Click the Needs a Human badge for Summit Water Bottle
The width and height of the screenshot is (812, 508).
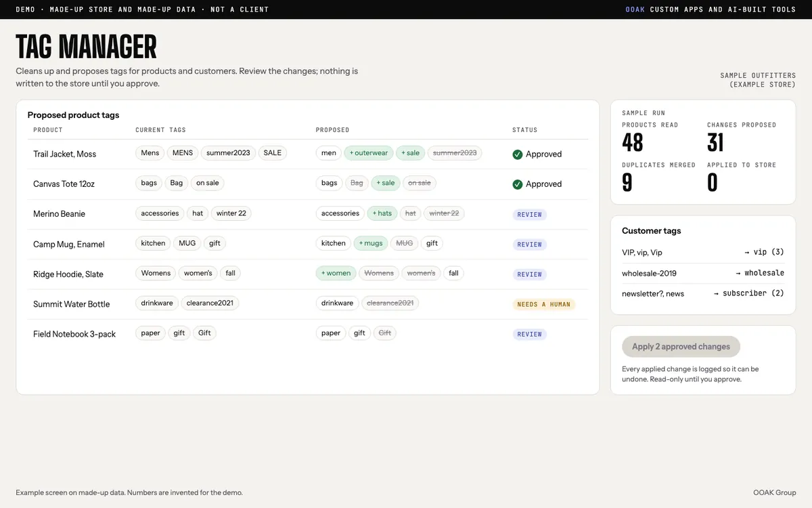(x=543, y=304)
